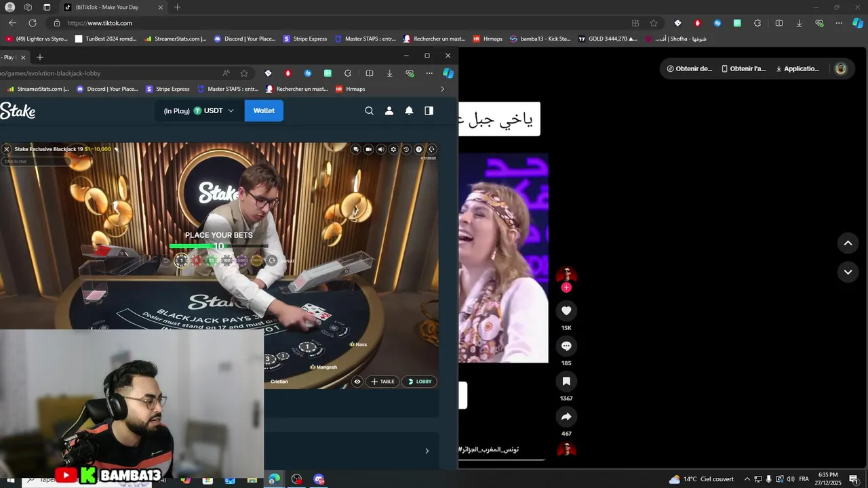
Task: Expand the USDT currency dropdown
Action: point(214,110)
